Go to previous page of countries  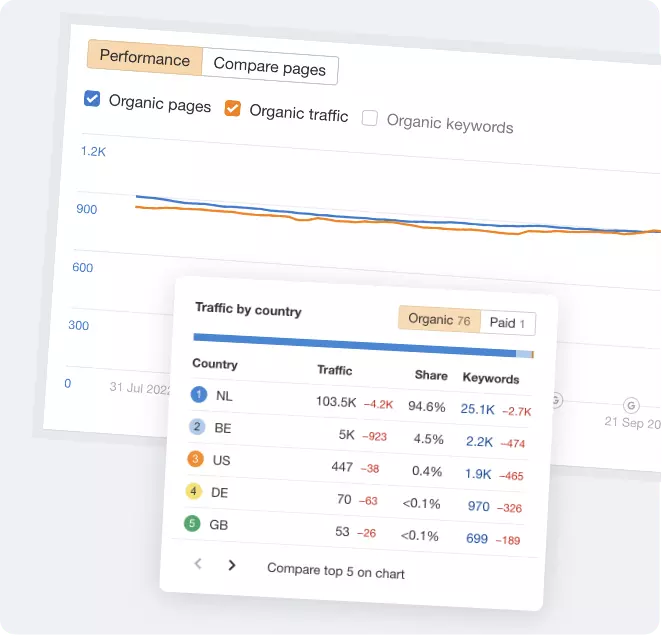[x=198, y=563]
